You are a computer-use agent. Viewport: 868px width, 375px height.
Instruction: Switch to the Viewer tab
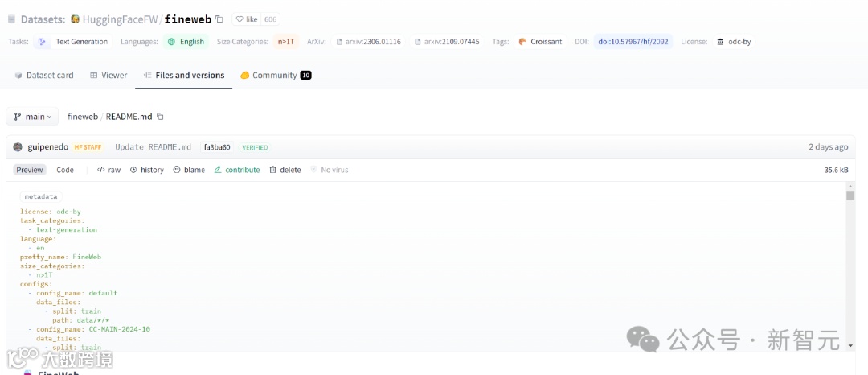108,76
